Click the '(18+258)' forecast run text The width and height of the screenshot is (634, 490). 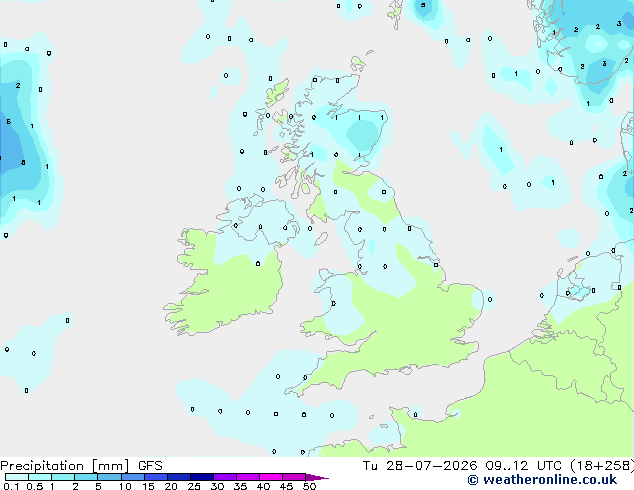(602, 466)
